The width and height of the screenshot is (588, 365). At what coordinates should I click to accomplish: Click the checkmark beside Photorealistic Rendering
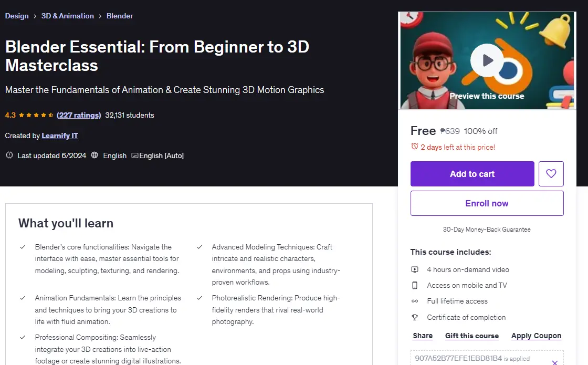(199, 298)
